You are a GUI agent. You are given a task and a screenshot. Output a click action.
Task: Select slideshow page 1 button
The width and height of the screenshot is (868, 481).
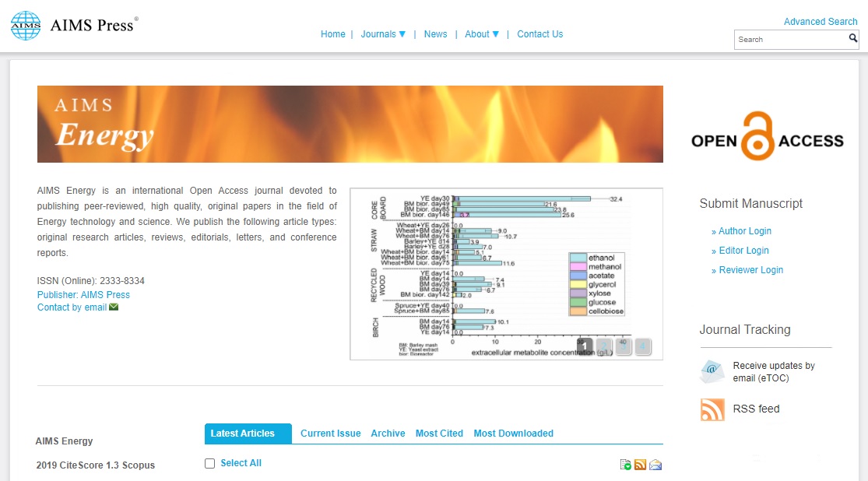pyautogui.click(x=585, y=346)
